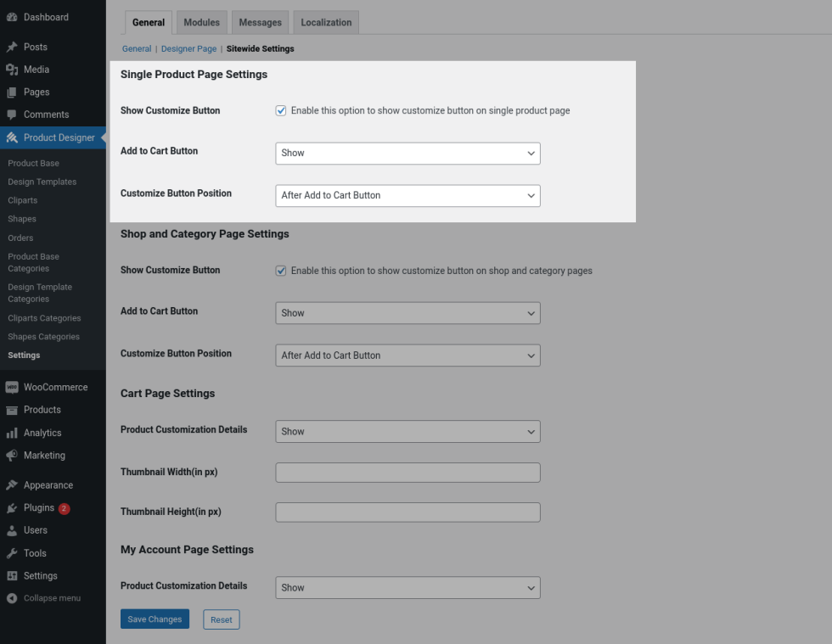Expand Single Product Customize Button Position dropdown
Screen dimensions: 832x644
click(408, 195)
